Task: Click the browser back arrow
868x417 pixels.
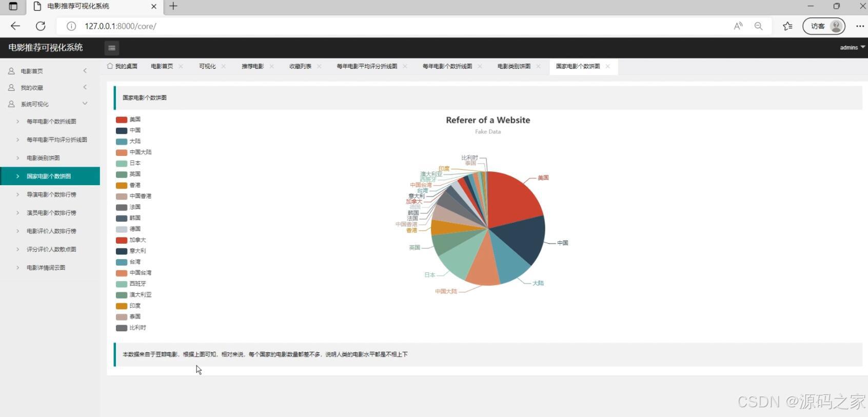Action: (15, 26)
